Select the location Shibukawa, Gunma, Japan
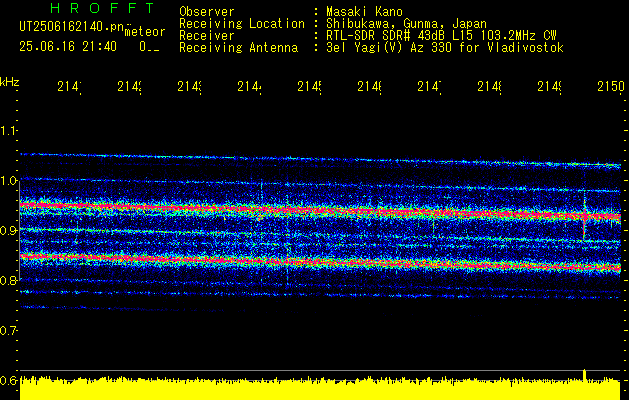This screenshot has height=400, width=629. 406,24
